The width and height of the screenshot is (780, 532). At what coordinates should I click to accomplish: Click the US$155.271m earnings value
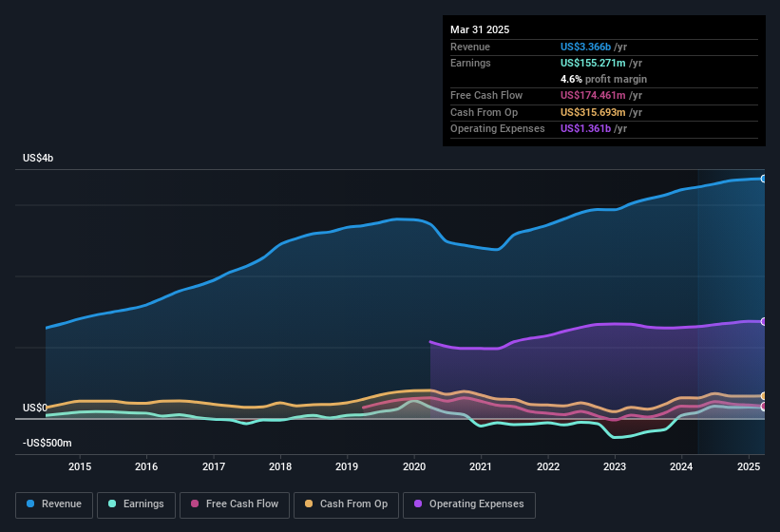pos(593,63)
